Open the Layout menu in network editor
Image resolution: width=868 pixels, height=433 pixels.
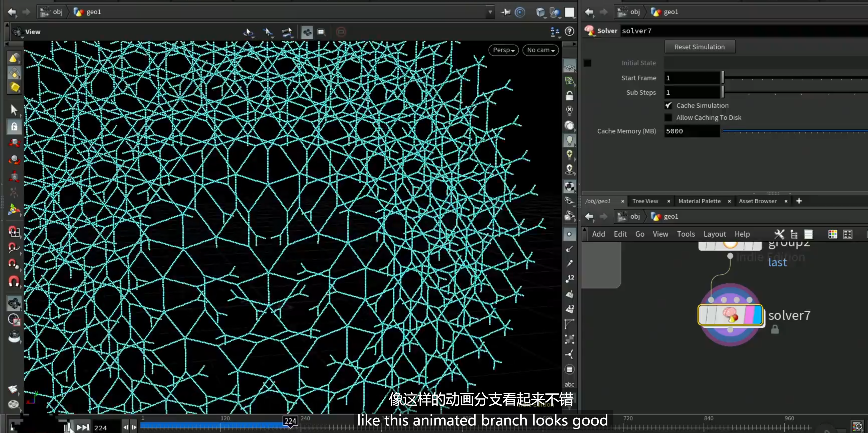point(714,234)
